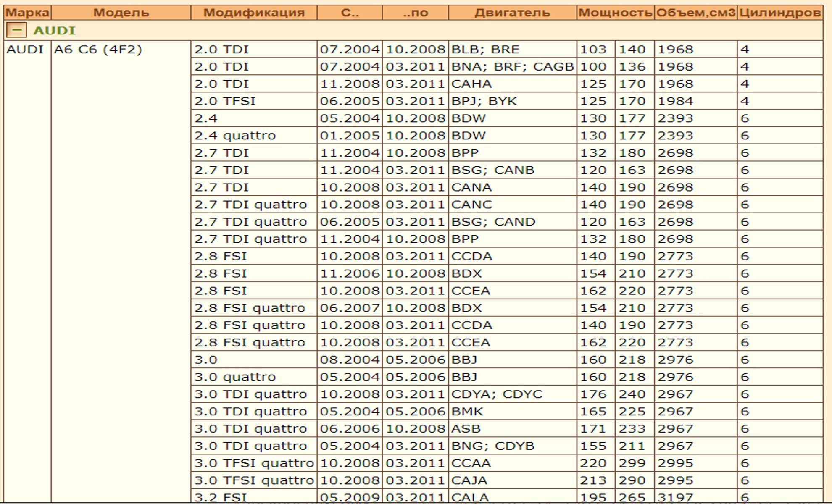Viewport: 832px width, 504px height.
Task: Click the Модель column header
Action: 121,13
